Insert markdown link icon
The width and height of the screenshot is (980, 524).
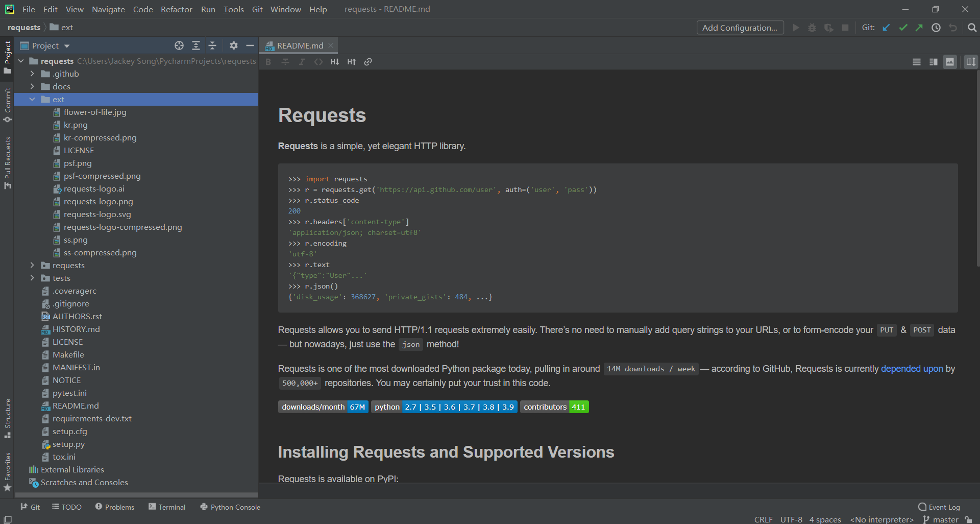point(368,62)
